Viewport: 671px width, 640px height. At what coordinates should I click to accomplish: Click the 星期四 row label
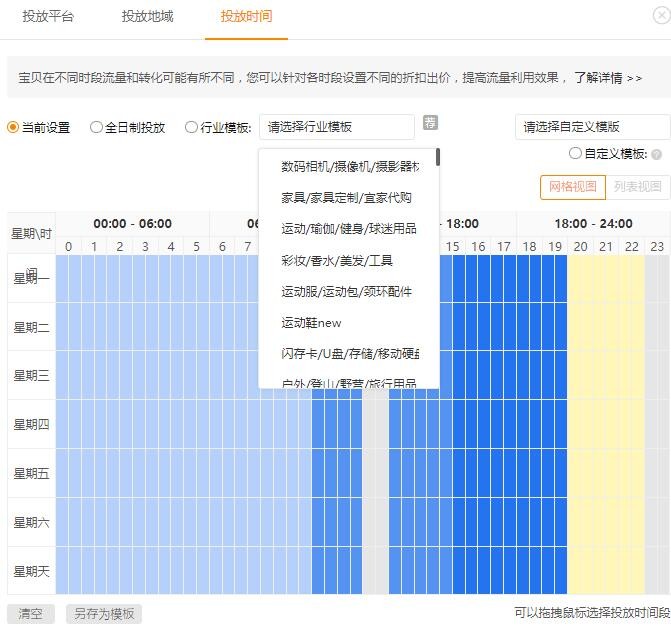[31, 424]
